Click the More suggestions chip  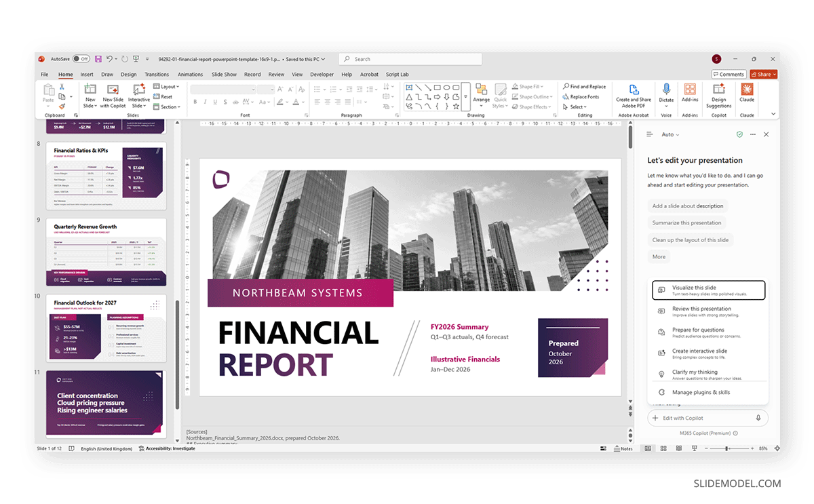coord(659,256)
